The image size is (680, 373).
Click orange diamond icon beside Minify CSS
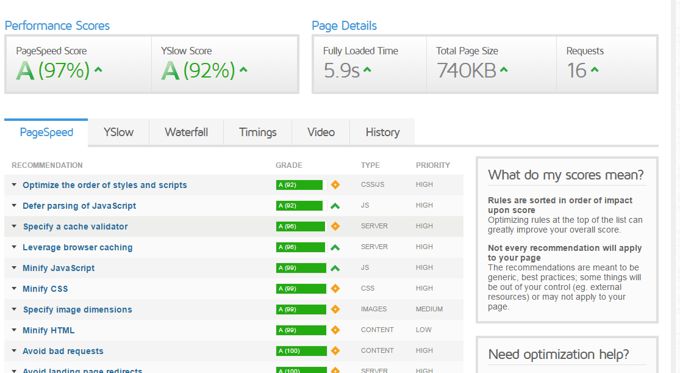(335, 288)
